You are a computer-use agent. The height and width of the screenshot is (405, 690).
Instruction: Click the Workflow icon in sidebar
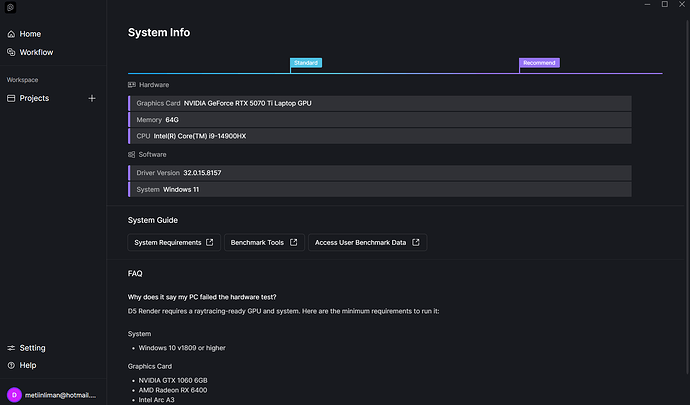click(x=11, y=52)
